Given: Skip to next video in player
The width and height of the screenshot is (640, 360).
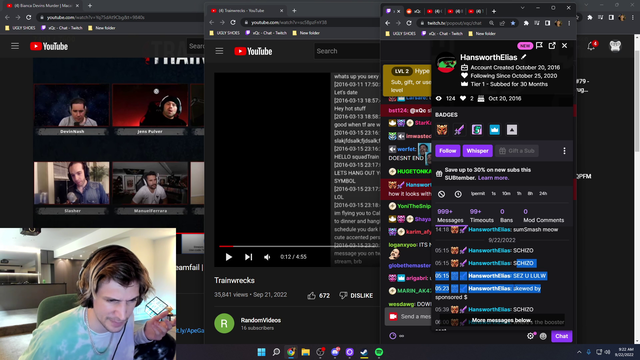Looking at the screenshot, I should pyautogui.click(x=248, y=257).
